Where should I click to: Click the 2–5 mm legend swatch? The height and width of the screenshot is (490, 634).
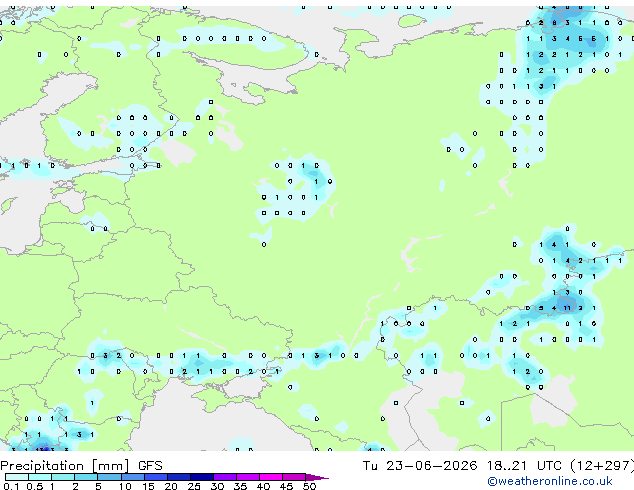(86, 477)
